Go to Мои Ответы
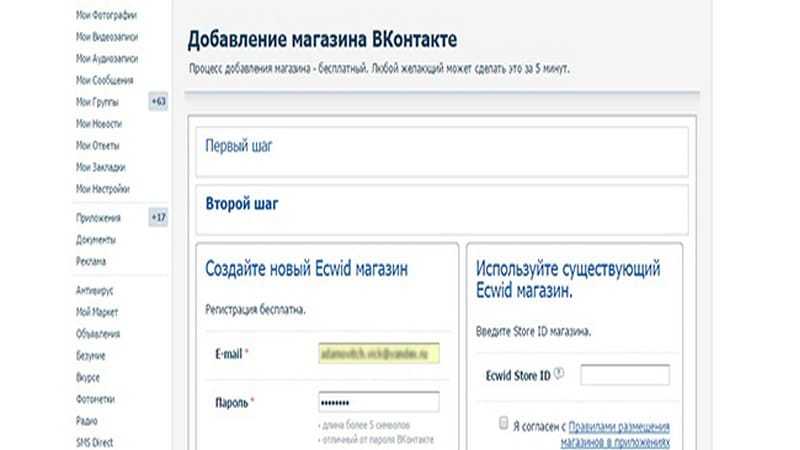Viewport: 800px width, 450px height. (97, 145)
